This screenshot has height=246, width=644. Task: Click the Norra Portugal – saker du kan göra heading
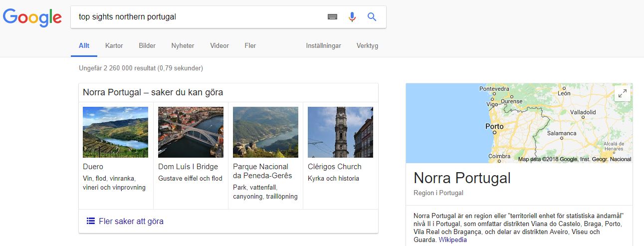153,92
